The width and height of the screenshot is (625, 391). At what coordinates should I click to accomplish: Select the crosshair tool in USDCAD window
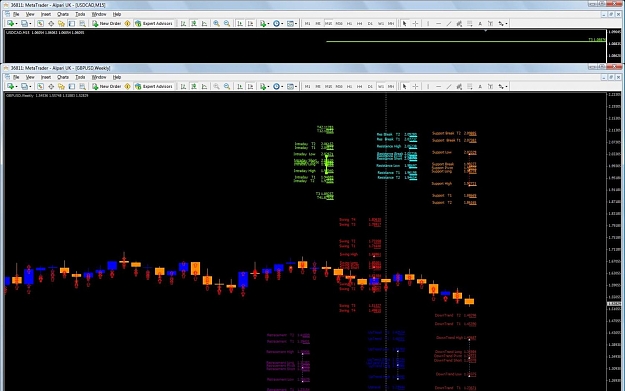tap(415, 24)
